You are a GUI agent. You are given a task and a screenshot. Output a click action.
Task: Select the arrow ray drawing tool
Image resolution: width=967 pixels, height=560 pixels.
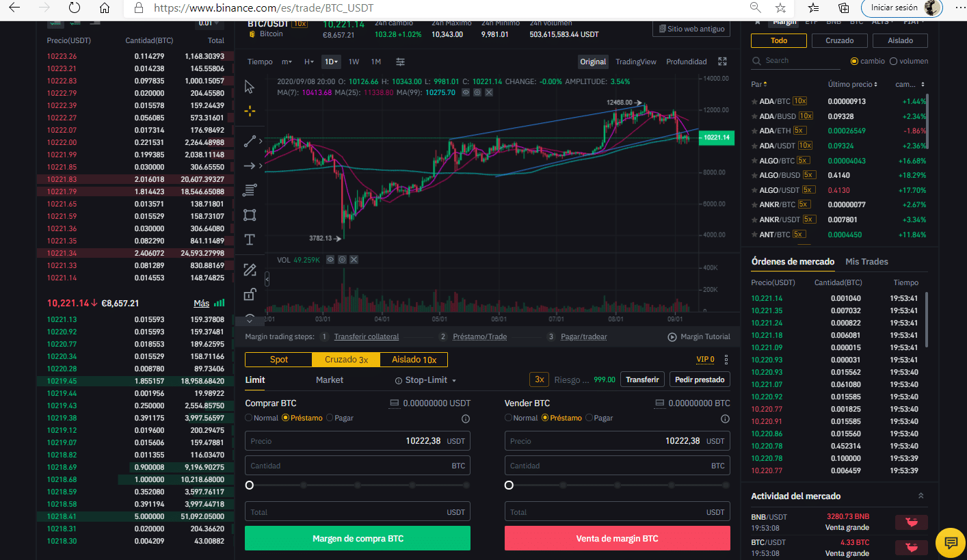tap(250, 165)
